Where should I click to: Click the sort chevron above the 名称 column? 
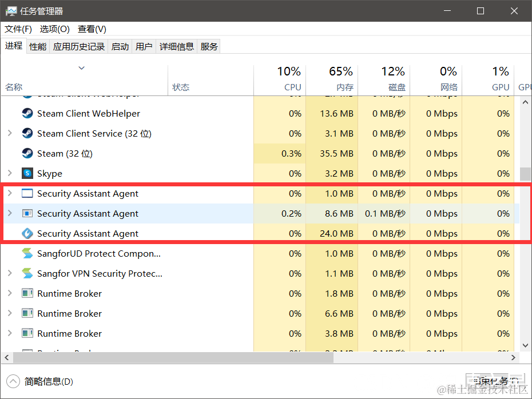tap(81, 68)
